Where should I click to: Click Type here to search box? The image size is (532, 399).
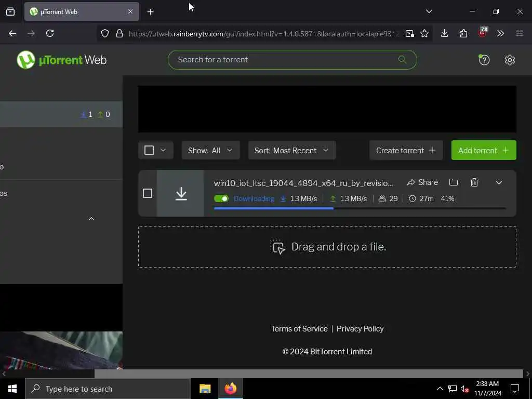108,389
